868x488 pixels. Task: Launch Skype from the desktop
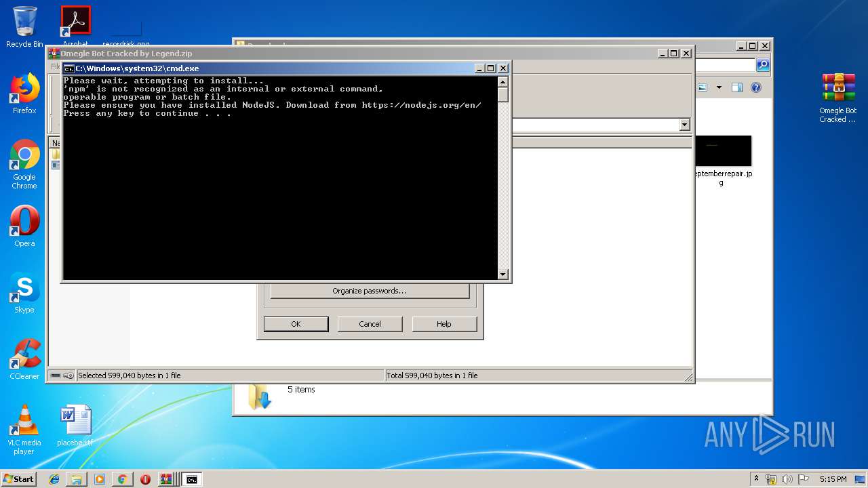[x=24, y=293]
